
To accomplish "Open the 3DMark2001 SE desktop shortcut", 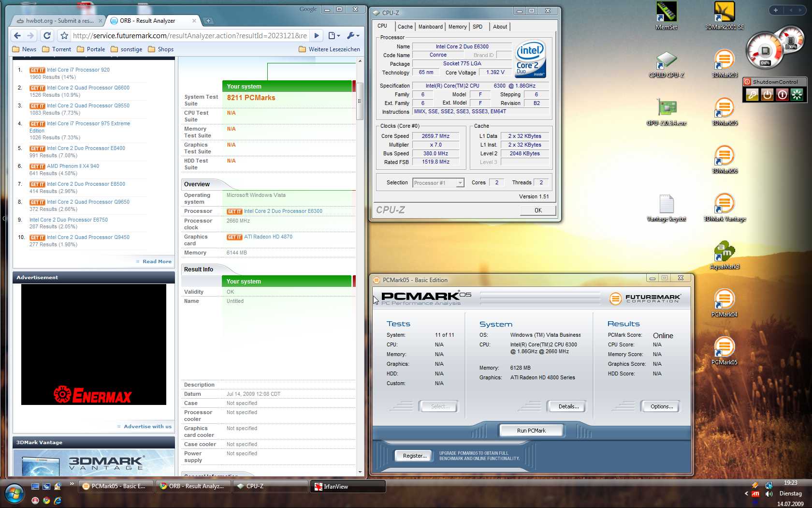I will coord(724,15).
